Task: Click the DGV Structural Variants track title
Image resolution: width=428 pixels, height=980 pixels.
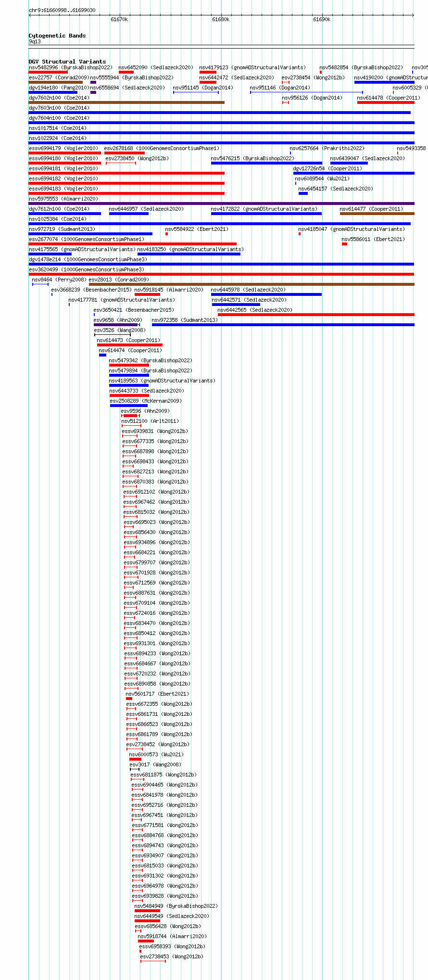Action: [x=67, y=62]
